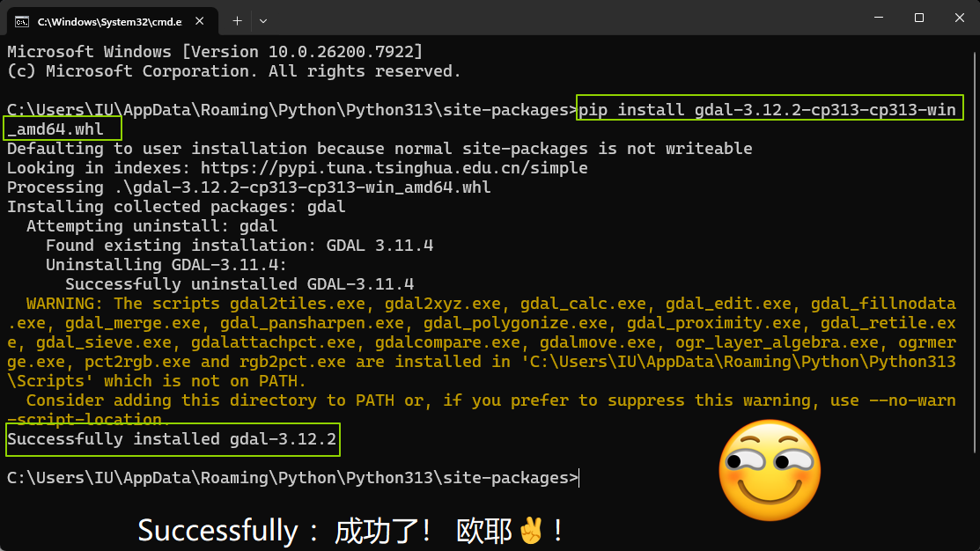
Task: Click the cmd icon on the tab
Action: click(22, 22)
